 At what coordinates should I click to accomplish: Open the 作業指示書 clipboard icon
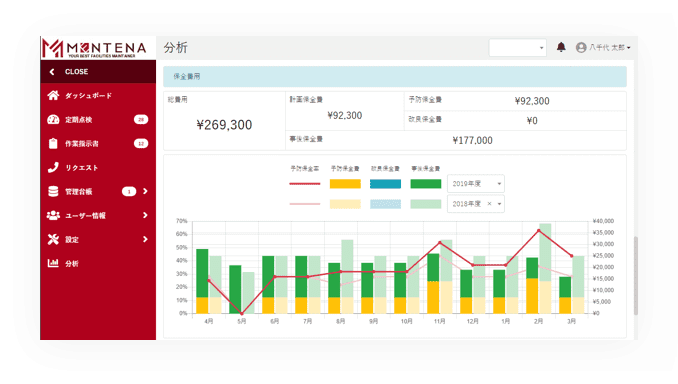coord(53,143)
